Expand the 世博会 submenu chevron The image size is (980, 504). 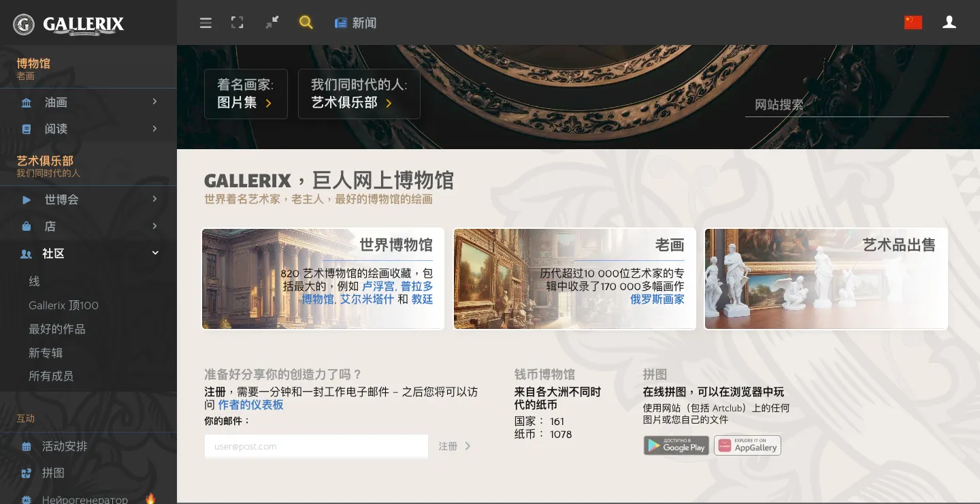pyautogui.click(x=155, y=199)
